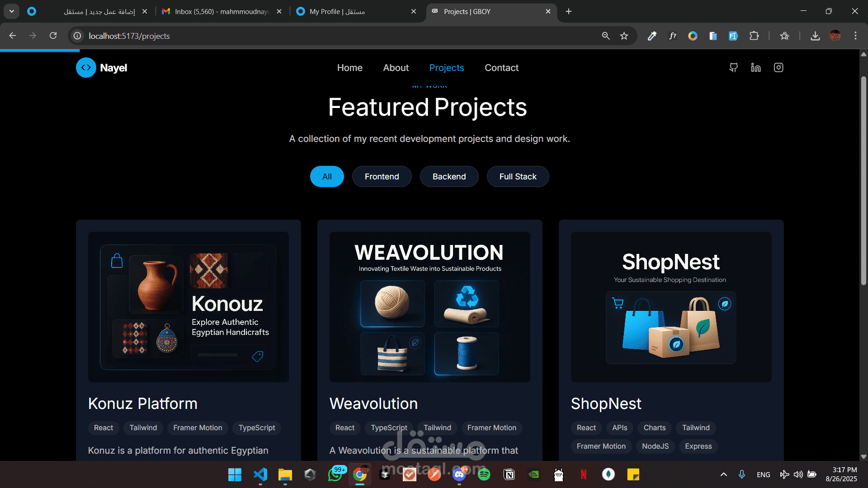Click the Nayel code logo icon
Screen dimensions: 868x488
point(86,68)
